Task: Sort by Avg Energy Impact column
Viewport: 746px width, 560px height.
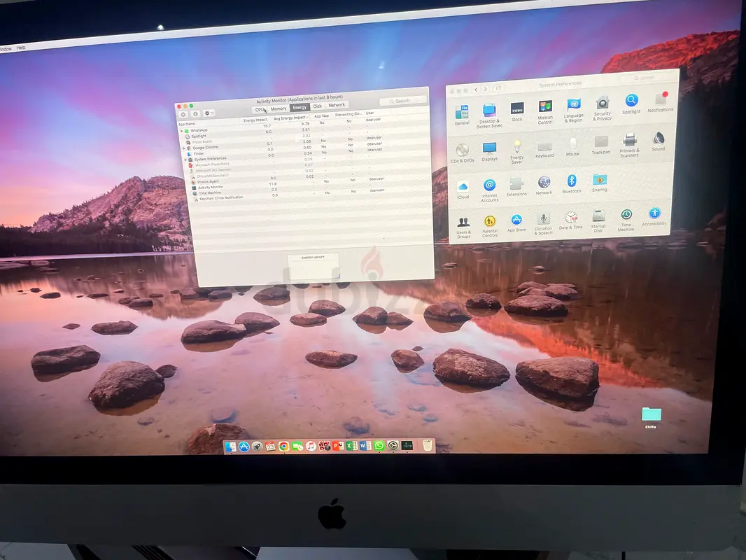Action: point(290,118)
